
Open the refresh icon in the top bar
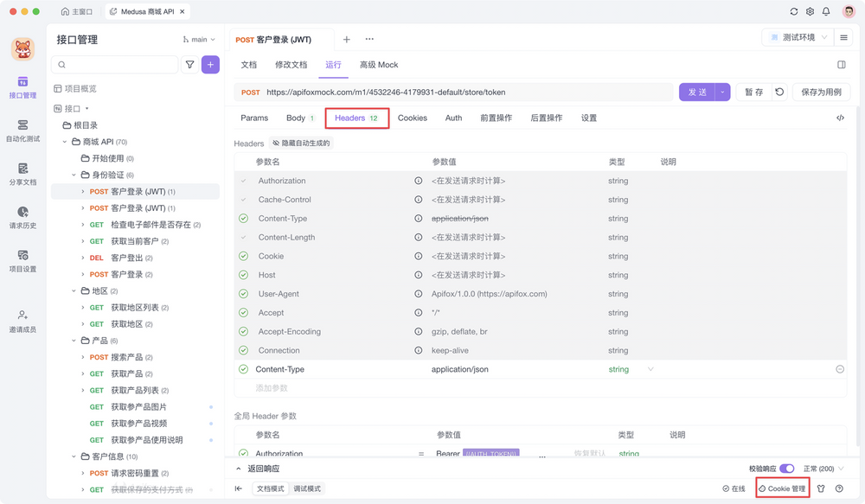click(793, 12)
